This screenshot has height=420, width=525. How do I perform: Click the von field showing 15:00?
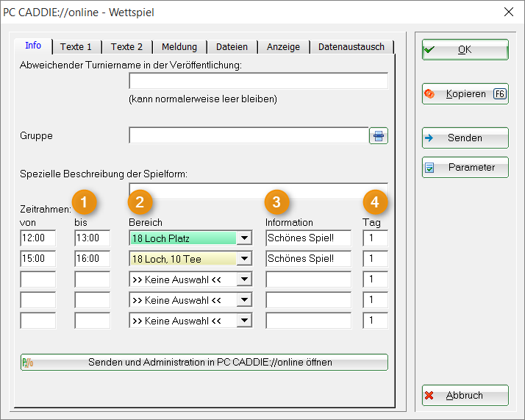37,259
